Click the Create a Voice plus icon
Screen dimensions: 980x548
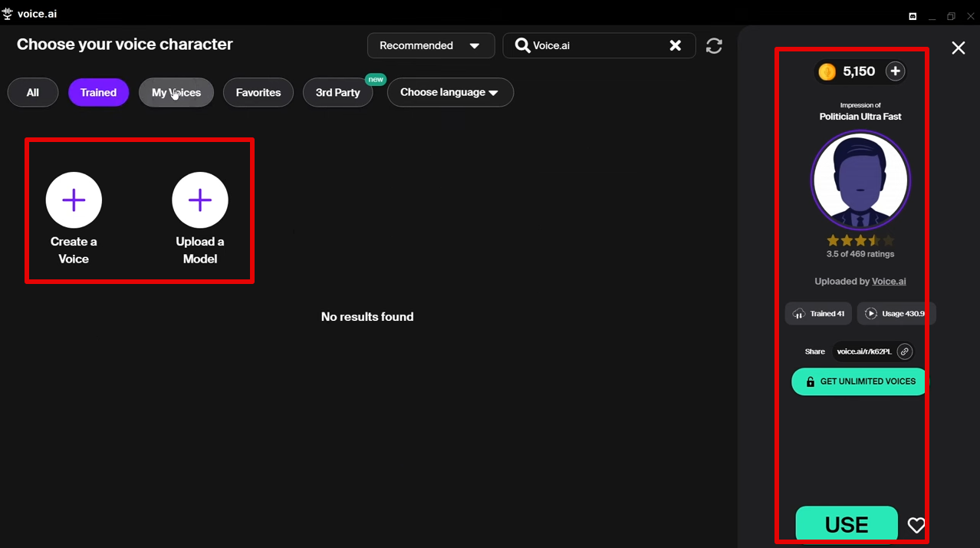pos(74,200)
